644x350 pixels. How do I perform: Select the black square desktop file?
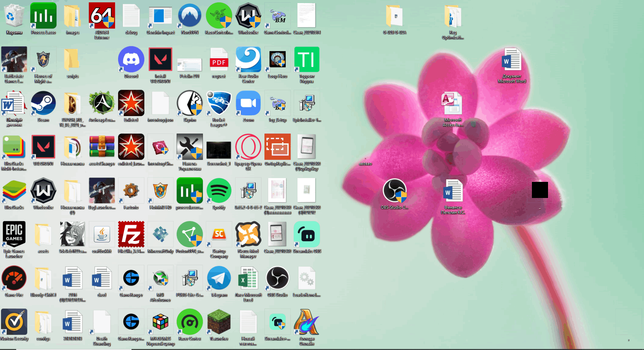(540, 190)
